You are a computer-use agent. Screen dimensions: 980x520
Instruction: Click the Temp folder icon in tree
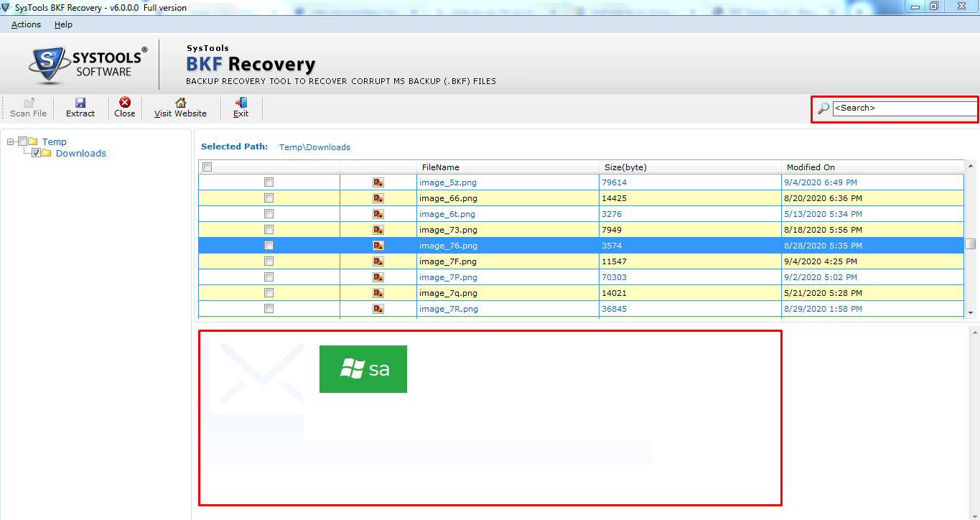(33, 141)
